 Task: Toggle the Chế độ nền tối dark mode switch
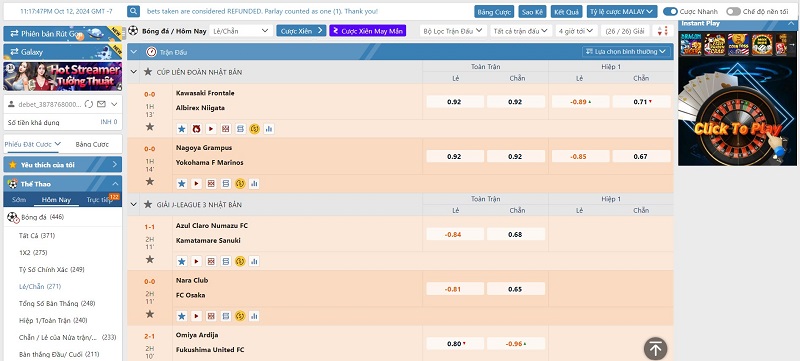(x=733, y=11)
